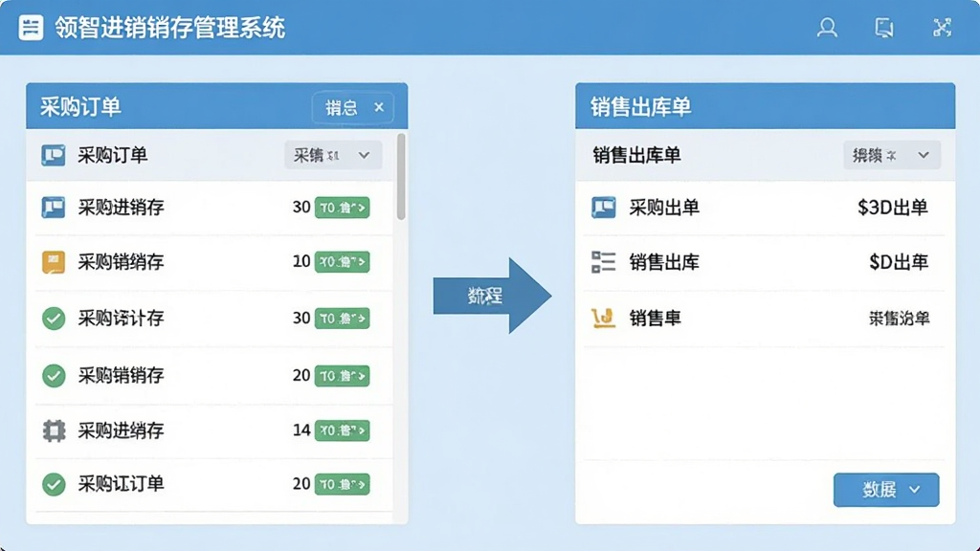Click the quantity 20 in the 采购证订单 row
The width and height of the screenshot is (980, 551).
click(301, 483)
